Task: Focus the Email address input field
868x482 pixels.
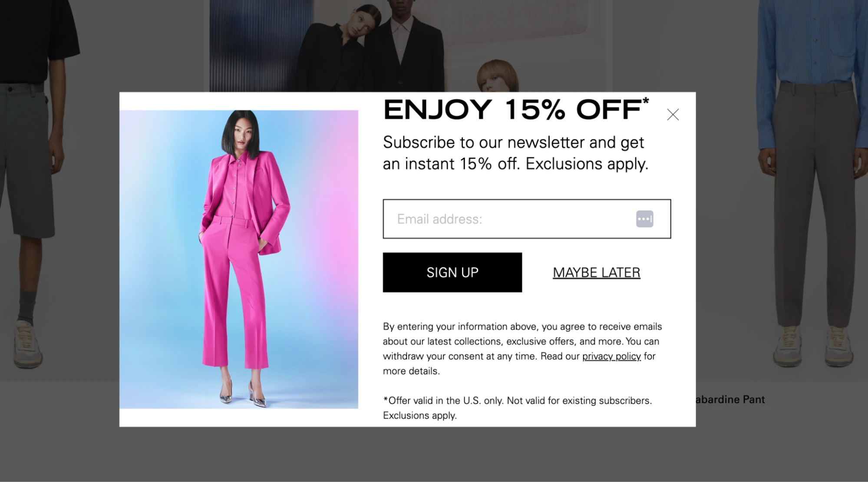Action: click(x=527, y=219)
